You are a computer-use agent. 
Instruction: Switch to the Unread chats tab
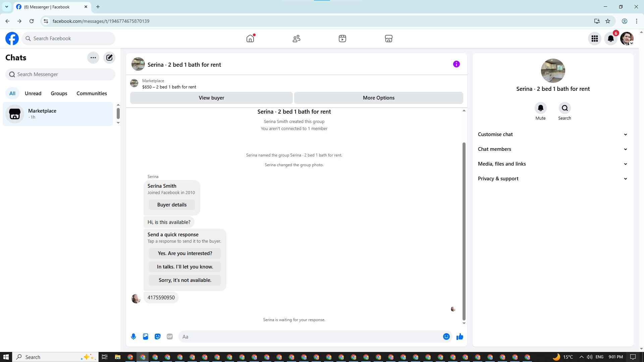[33, 94]
